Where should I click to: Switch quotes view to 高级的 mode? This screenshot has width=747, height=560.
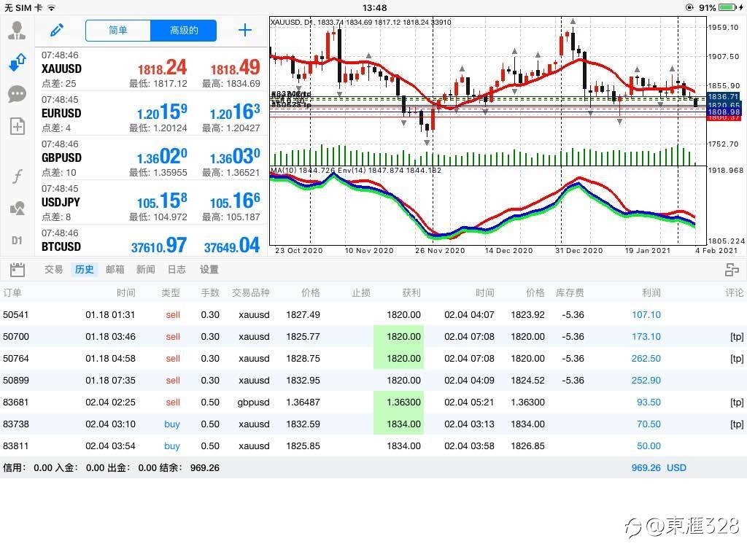[x=183, y=31]
